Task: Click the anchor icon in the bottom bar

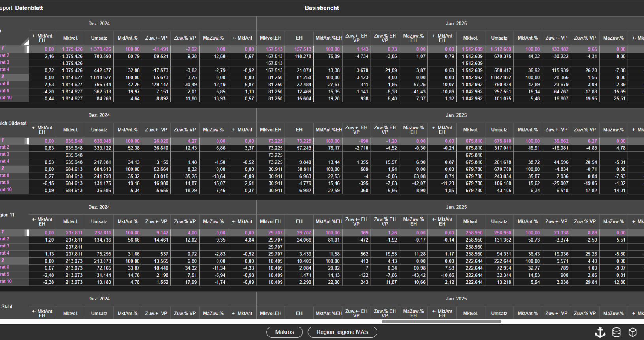Action: [x=600, y=332]
